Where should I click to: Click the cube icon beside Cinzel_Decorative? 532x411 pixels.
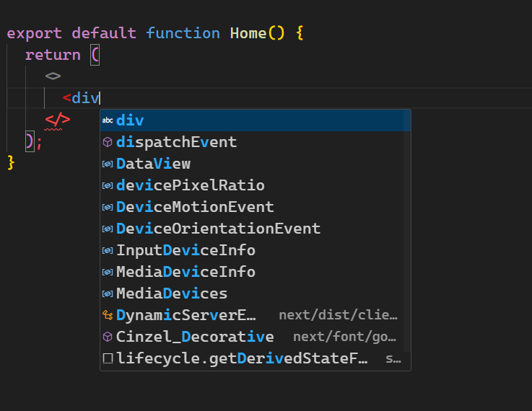click(x=108, y=337)
